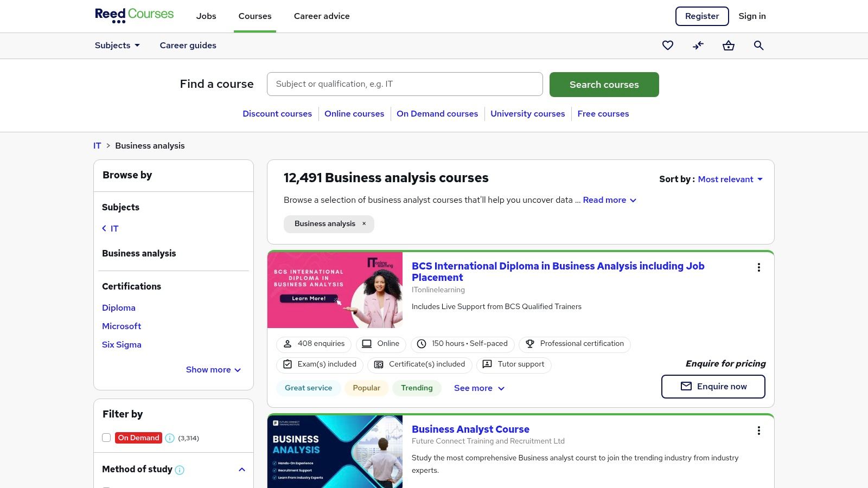Screen dimensions: 868x488
Task: Open the saved courses heart icon
Action: pos(668,46)
